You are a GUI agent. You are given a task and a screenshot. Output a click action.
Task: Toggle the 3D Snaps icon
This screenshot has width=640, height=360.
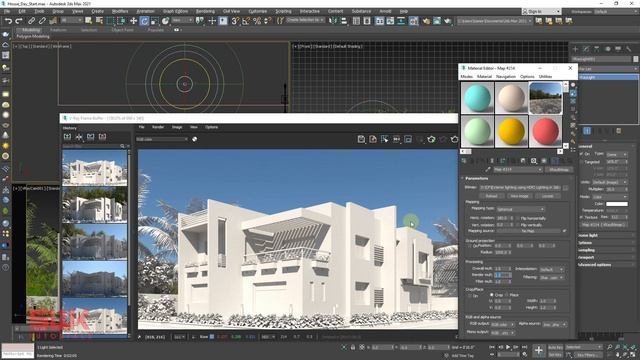pyautogui.click(x=235, y=21)
